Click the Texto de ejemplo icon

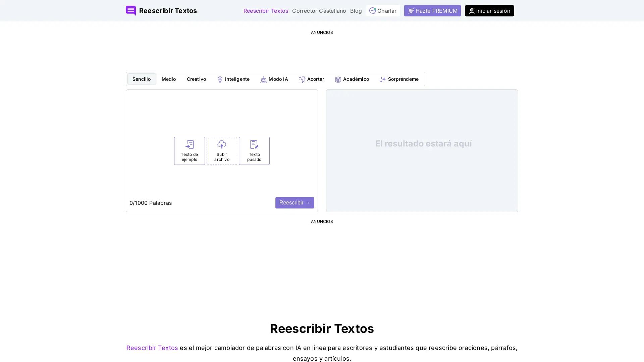[189, 144]
